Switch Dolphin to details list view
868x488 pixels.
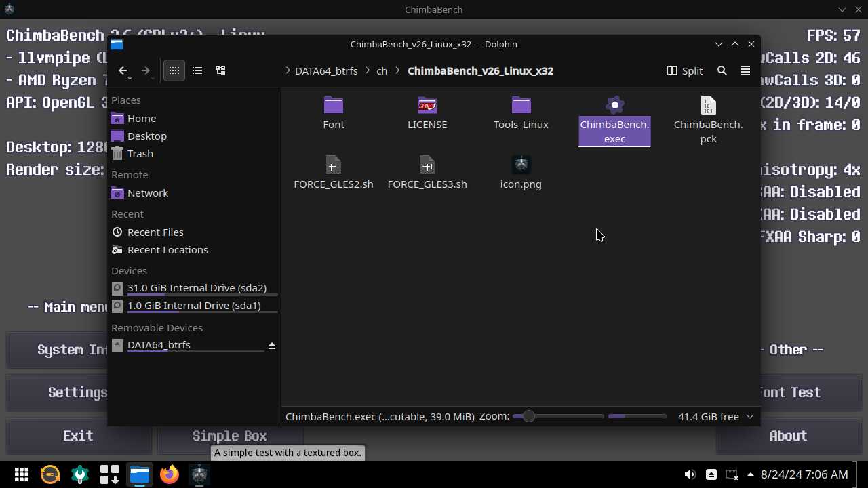197,70
